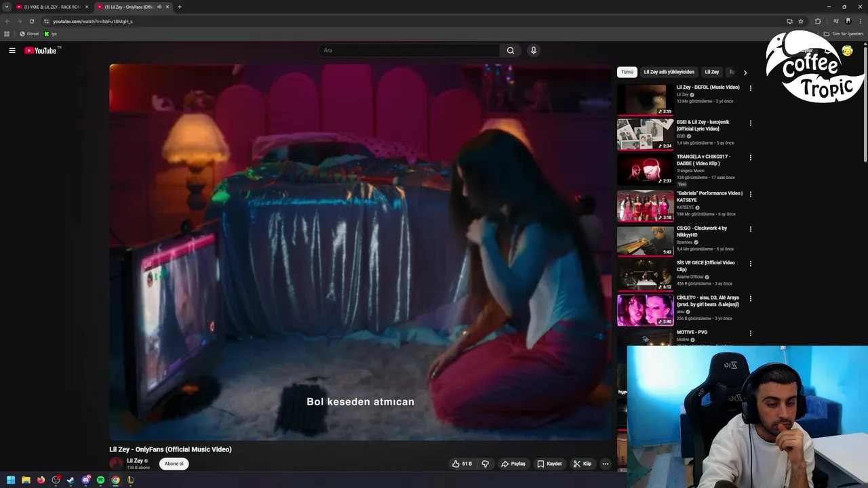Open the Görsel bookmark

(x=29, y=34)
